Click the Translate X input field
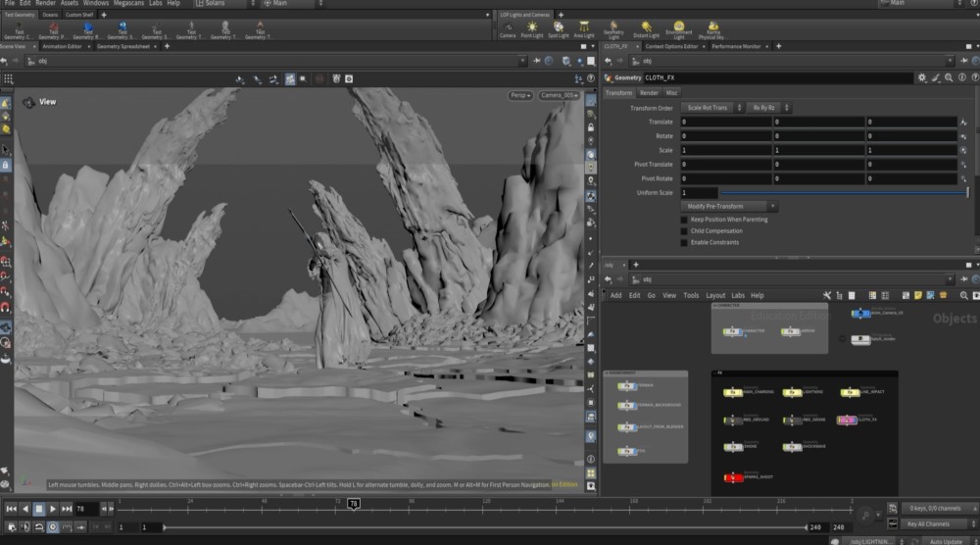980x545 pixels. (x=725, y=122)
